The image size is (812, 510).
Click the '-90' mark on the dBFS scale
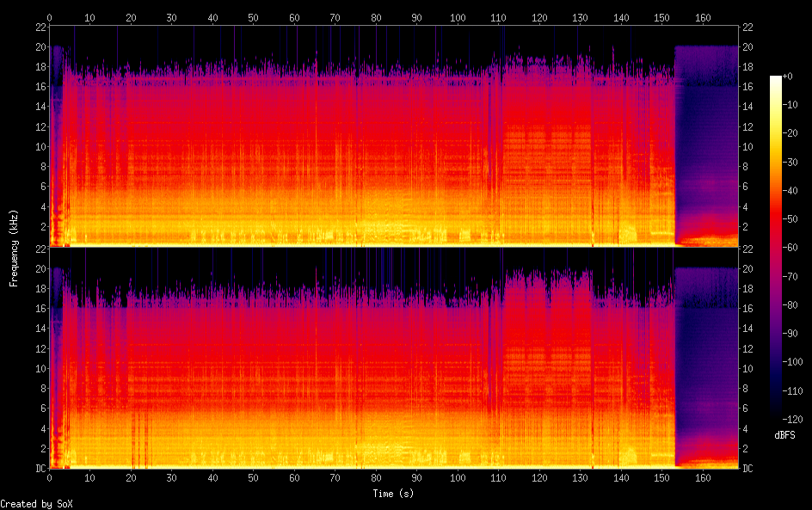pyautogui.click(x=790, y=334)
